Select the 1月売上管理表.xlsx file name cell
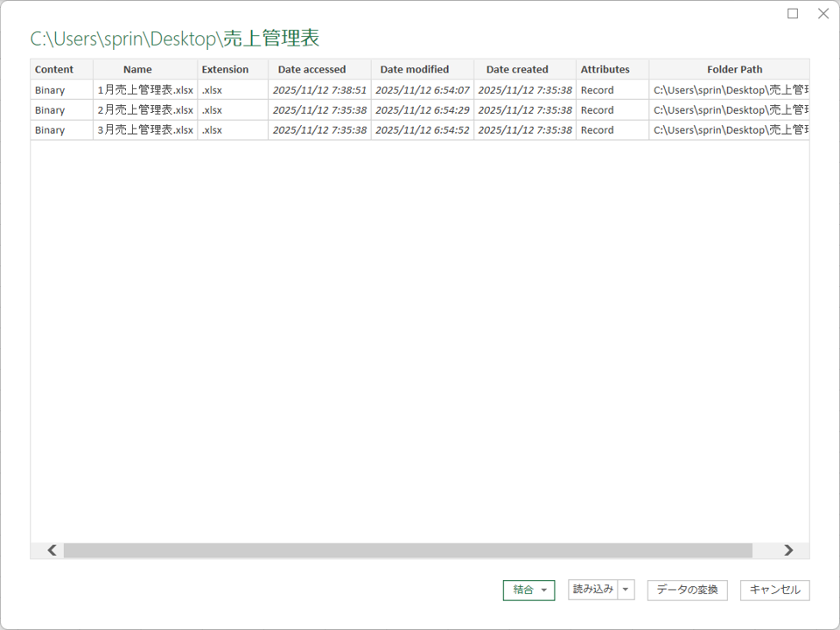Screen dimensions: 840x630 click(x=145, y=90)
